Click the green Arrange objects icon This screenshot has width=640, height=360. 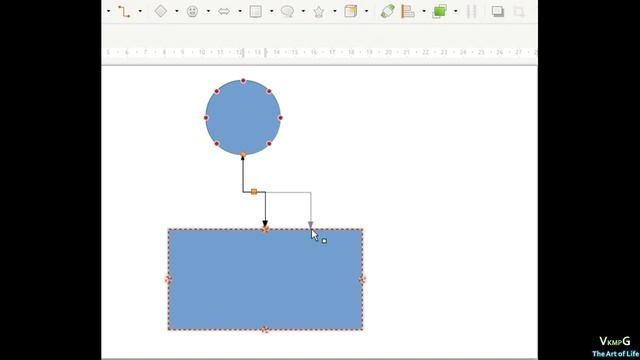(440, 11)
